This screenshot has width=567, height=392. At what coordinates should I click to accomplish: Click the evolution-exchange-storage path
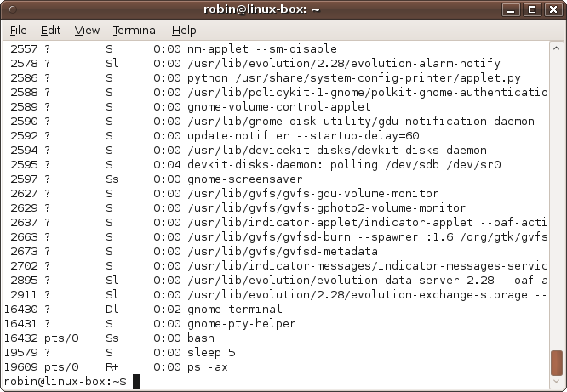pyautogui.click(x=368, y=294)
